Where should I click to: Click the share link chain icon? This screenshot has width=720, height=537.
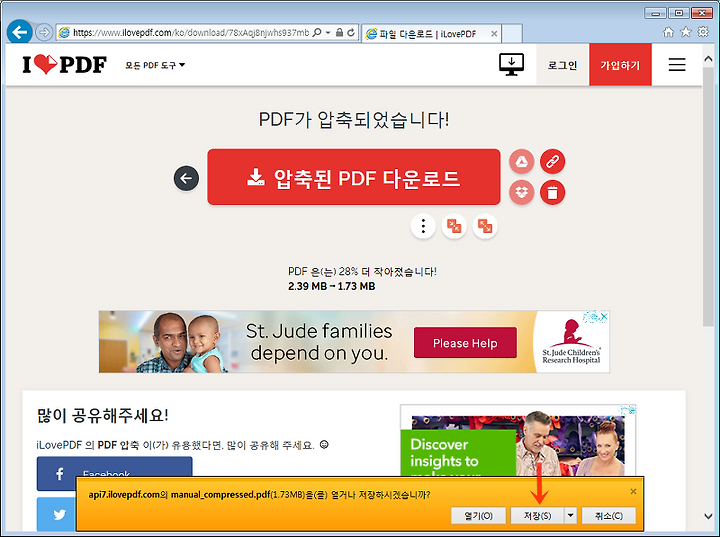(x=552, y=162)
